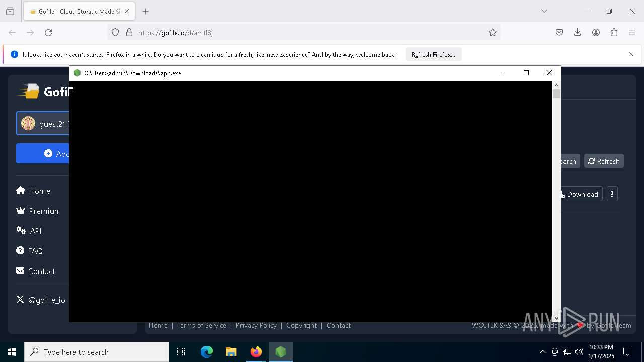The width and height of the screenshot is (644, 362).
Task: Open the notification center icon
Action: point(627,352)
